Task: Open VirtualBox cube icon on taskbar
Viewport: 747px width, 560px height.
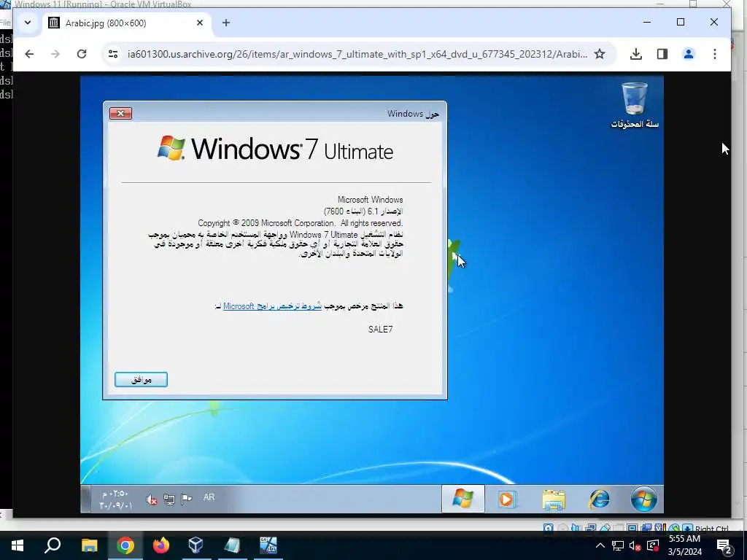Action: 196,545
